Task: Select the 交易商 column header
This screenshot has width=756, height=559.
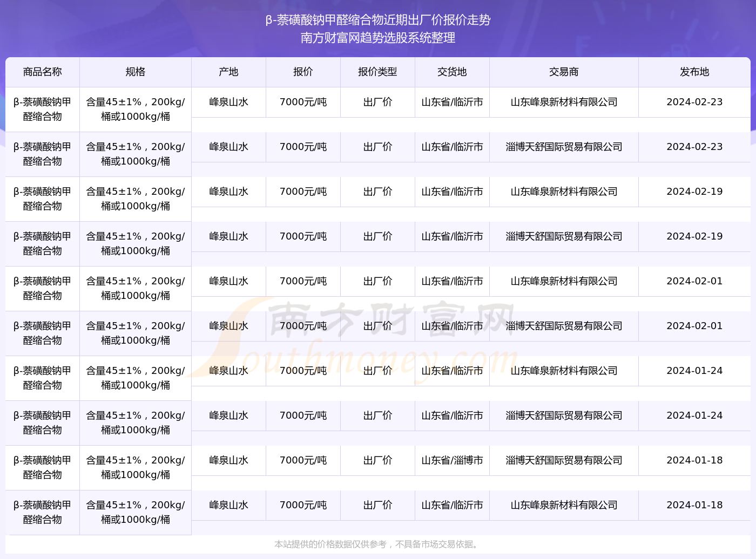Action: 564,72
